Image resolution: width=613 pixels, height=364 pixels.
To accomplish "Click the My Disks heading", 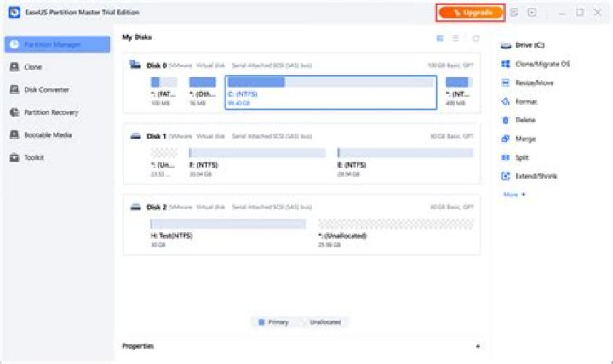I will coord(137,37).
